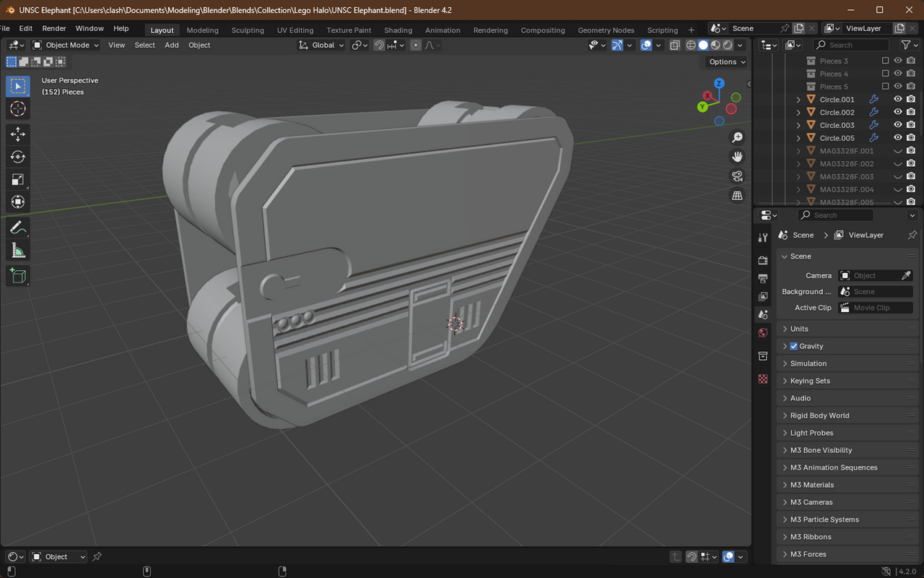Pick the Rotate tool
924x578 pixels.
[x=18, y=157]
